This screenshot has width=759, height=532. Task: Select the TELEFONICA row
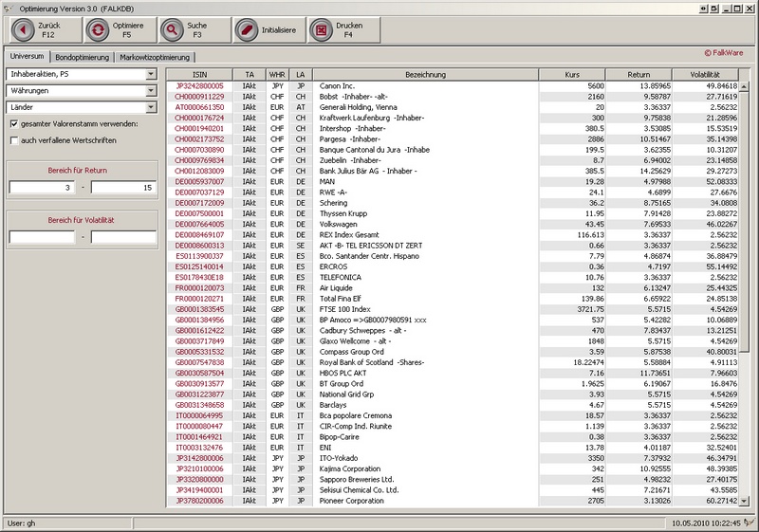(453, 278)
